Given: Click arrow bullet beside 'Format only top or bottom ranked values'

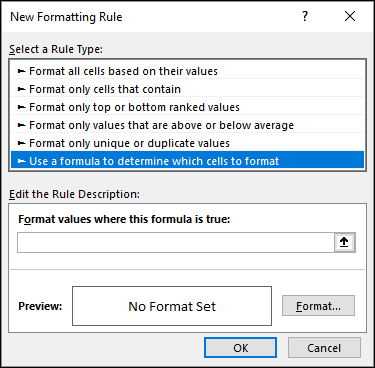Looking at the screenshot, I should [22, 107].
